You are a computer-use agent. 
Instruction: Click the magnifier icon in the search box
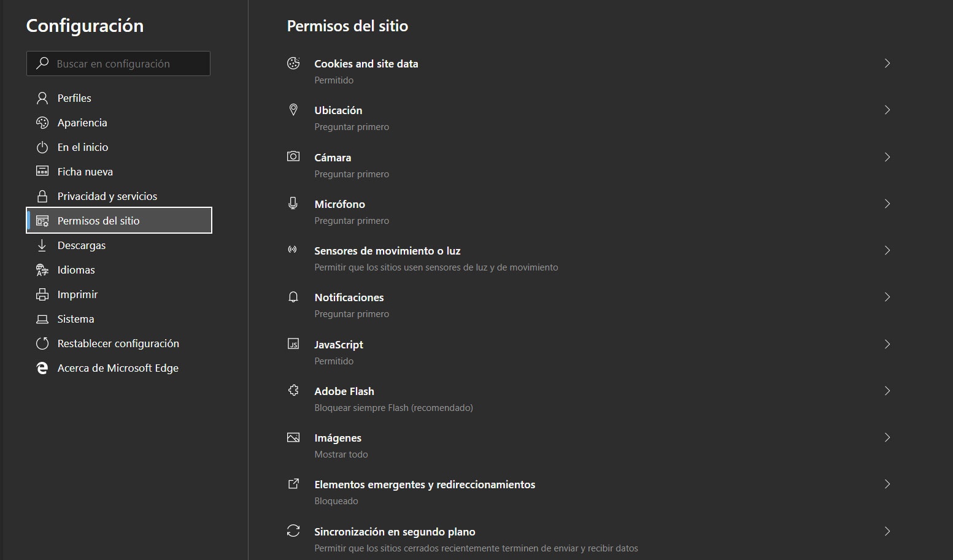click(42, 63)
